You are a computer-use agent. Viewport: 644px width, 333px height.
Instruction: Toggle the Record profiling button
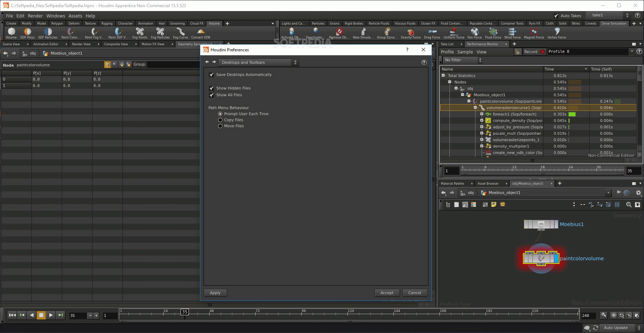(x=534, y=52)
